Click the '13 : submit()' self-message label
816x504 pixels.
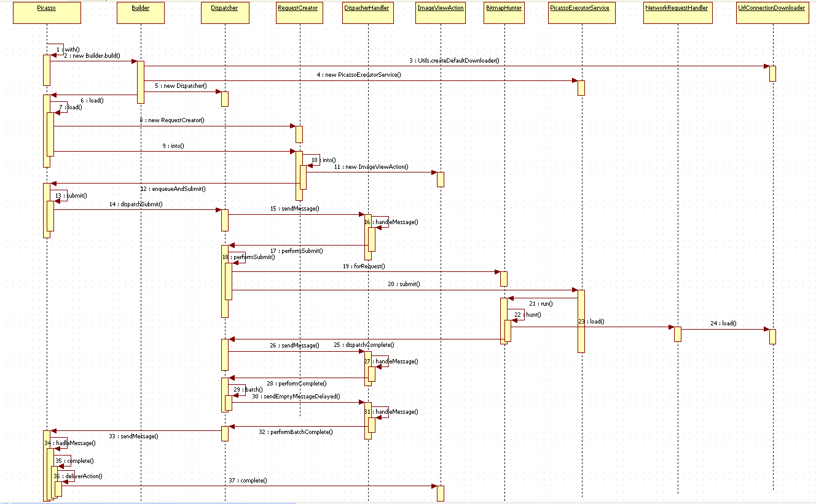tap(71, 196)
